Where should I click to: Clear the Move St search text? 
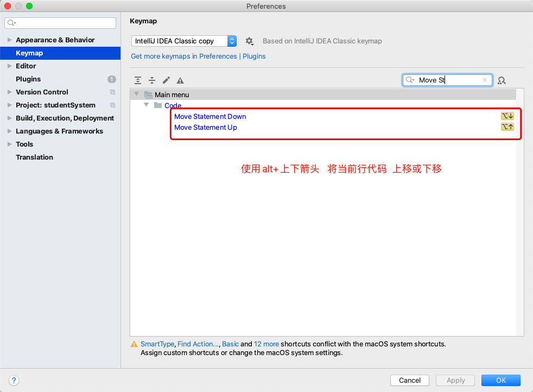485,80
